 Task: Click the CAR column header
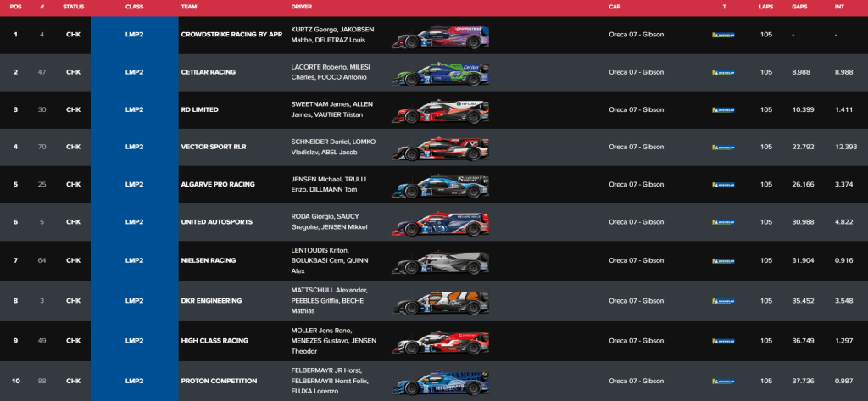click(x=615, y=7)
